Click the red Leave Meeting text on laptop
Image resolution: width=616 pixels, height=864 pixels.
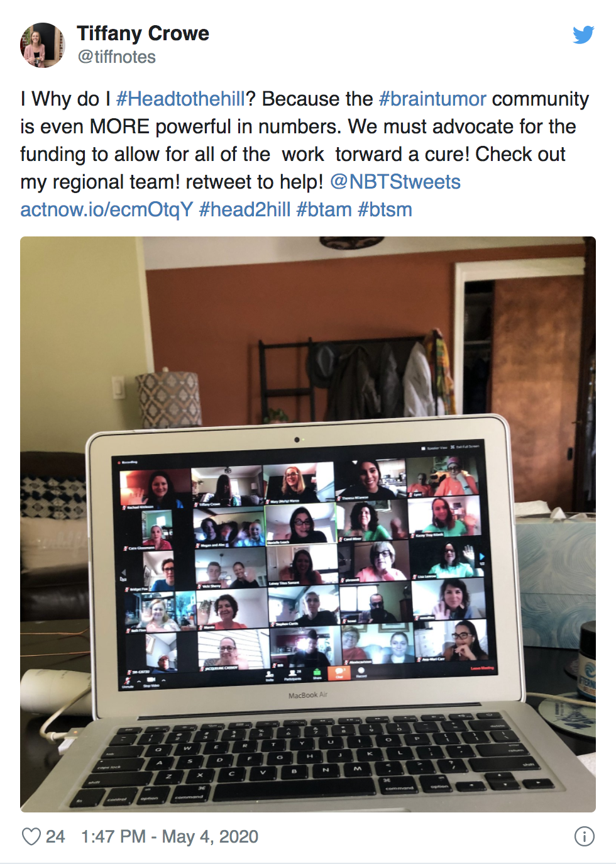coord(482,668)
